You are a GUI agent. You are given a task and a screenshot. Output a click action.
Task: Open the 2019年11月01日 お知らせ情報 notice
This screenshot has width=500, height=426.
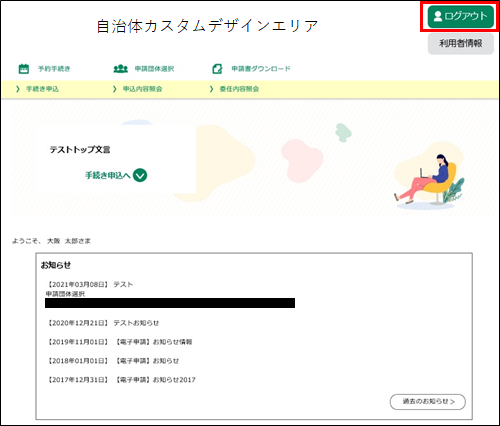119,342
